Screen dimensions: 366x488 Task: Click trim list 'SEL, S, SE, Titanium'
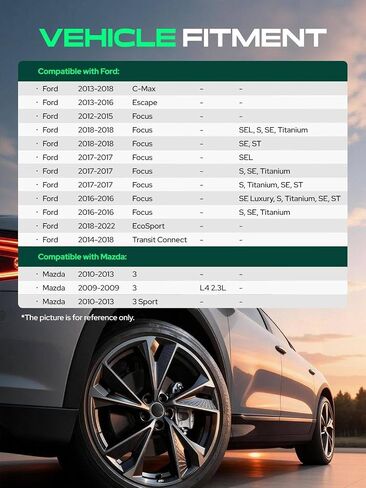tap(273, 130)
